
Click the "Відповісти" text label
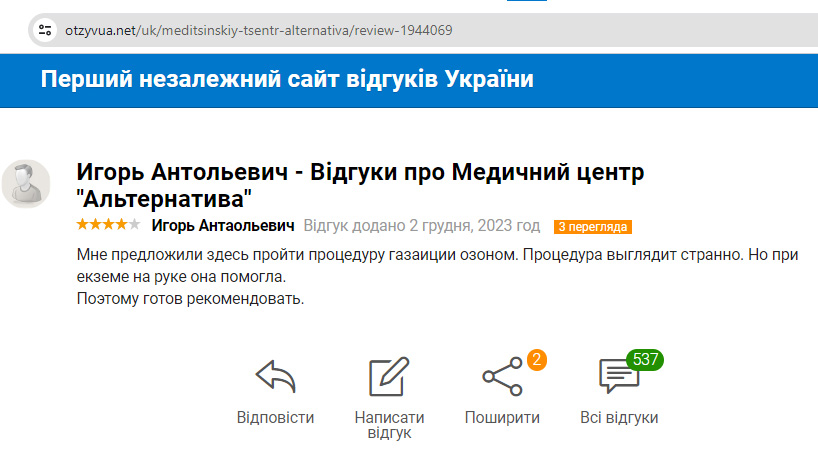[x=275, y=418]
